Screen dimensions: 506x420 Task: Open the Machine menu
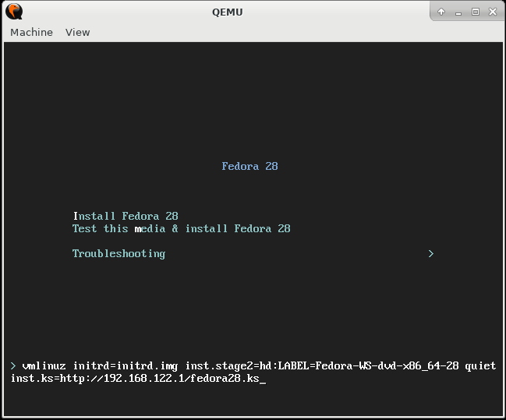click(31, 32)
